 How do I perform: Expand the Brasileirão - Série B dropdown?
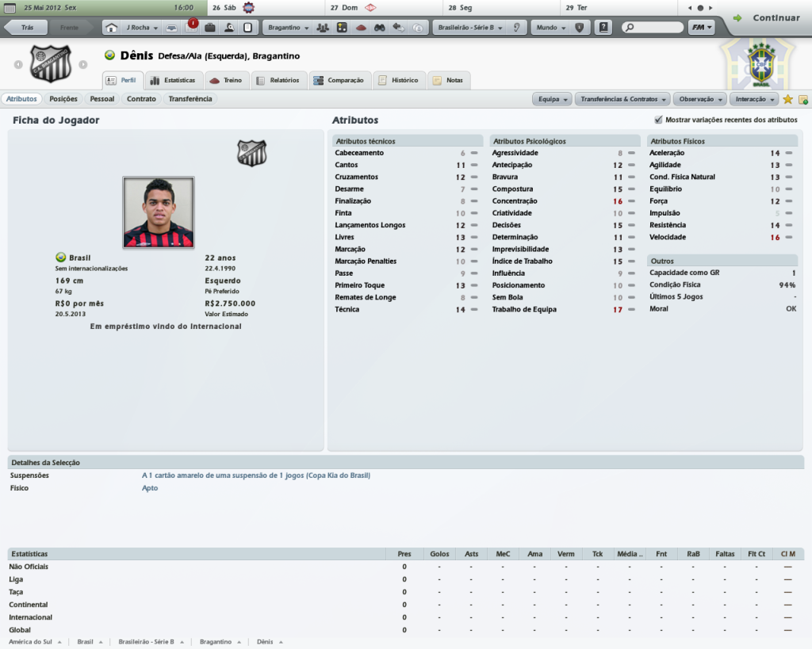point(470,28)
